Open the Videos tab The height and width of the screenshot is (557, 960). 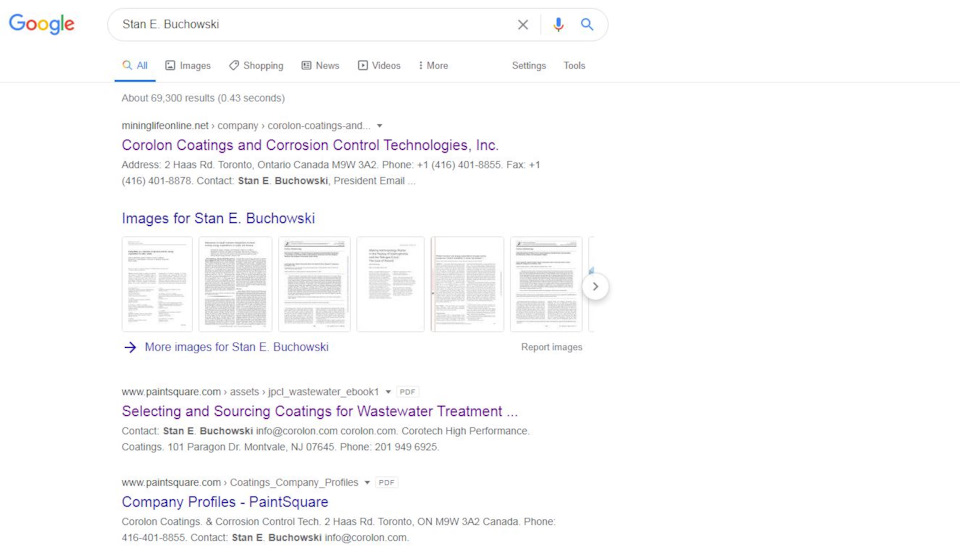pos(379,65)
